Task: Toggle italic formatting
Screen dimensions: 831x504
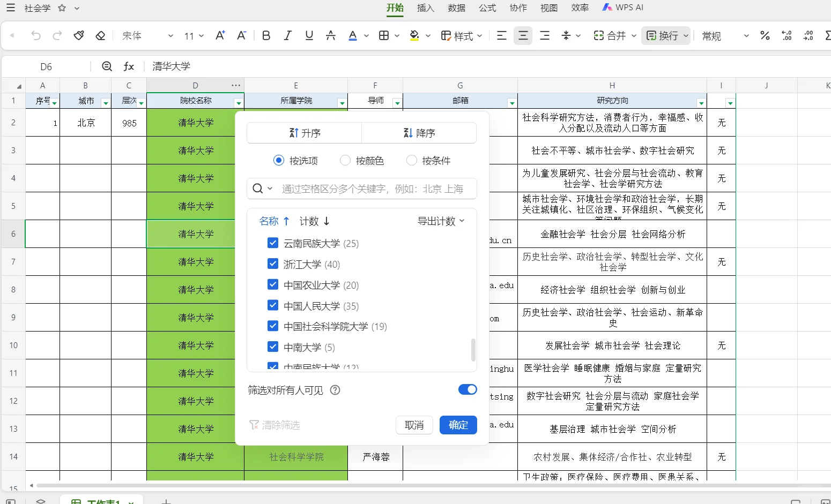Action: 287,36
